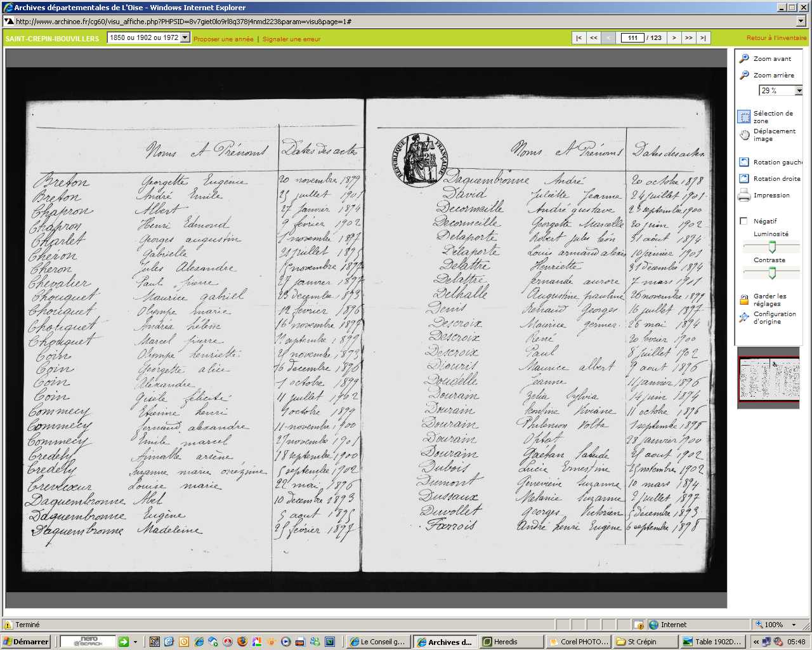Click the Zoom arrière magnifier icon
The image size is (812, 650).
744,75
